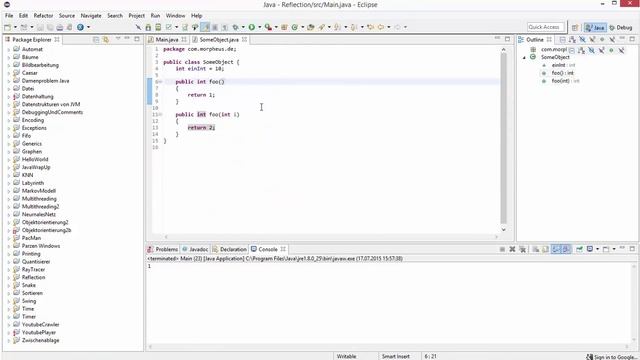Open the Navigate menu

click(x=91, y=16)
